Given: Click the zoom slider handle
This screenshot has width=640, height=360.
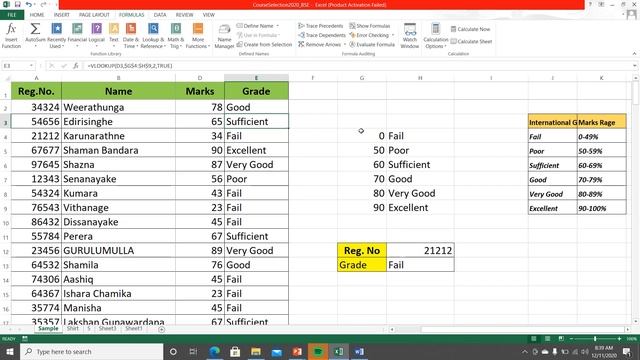Looking at the screenshot, I should point(595,339).
